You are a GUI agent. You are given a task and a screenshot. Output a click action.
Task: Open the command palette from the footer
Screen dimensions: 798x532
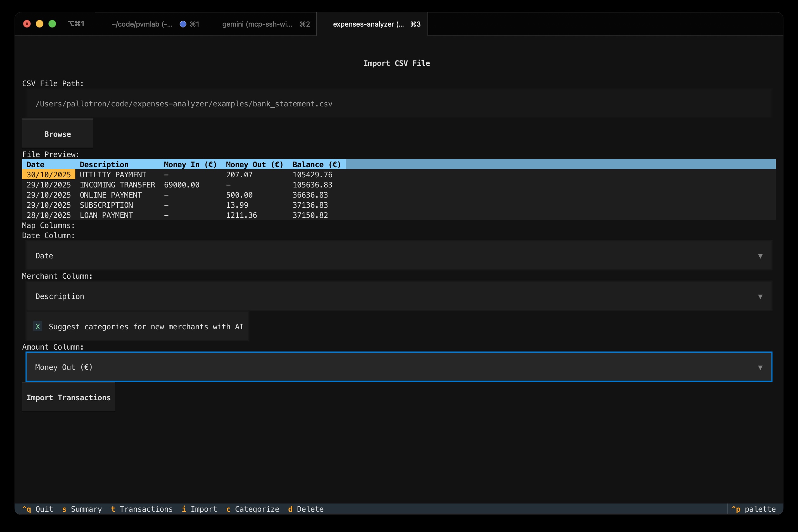[x=755, y=509]
